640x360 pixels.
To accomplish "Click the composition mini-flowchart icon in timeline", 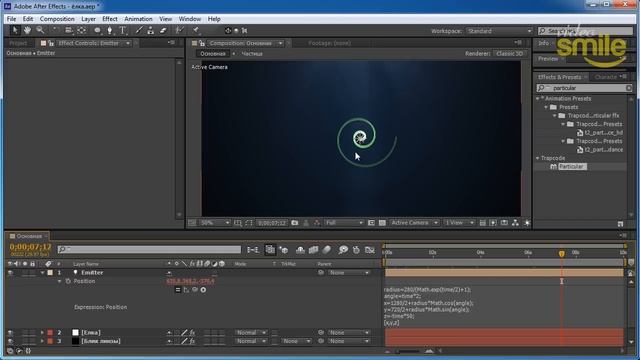I will tap(253, 250).
